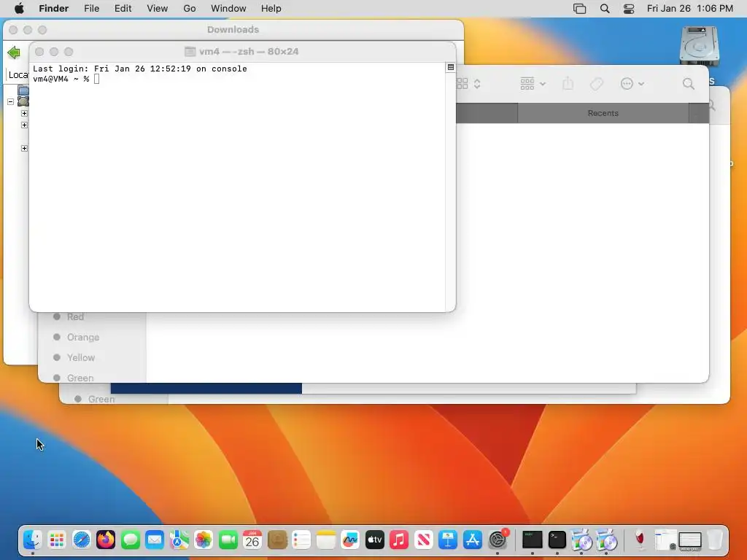The height and width of the screenshot is (560, 747).
Task: Select the Orange tag in Finder sidebar
Action: (83, 337)
